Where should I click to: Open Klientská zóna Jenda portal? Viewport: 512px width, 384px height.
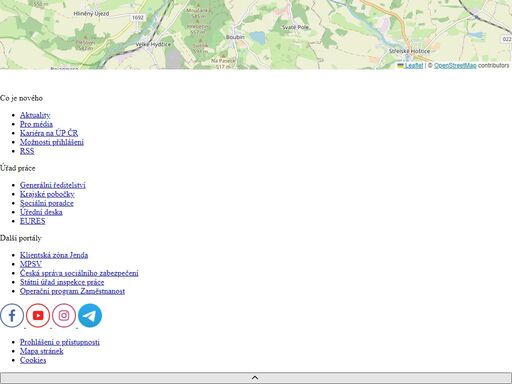coord(54,255)
